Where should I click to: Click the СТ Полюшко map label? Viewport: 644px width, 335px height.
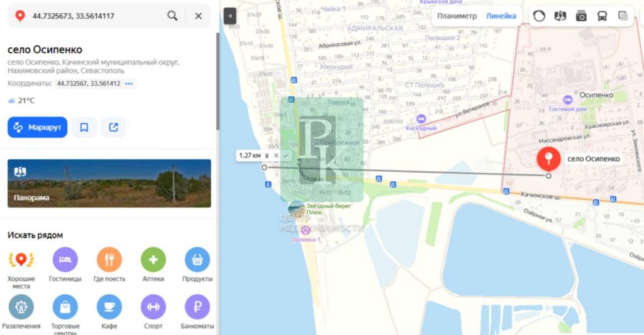point(425,85)
